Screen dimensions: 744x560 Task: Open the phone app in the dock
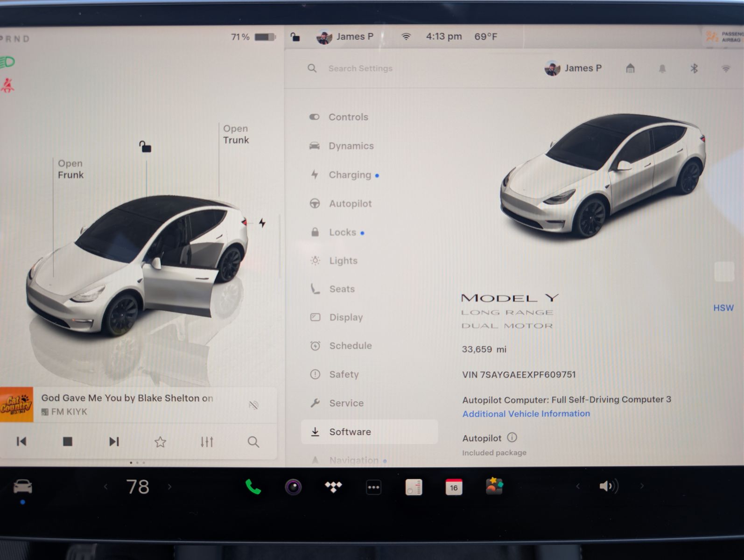pos(253,487)
